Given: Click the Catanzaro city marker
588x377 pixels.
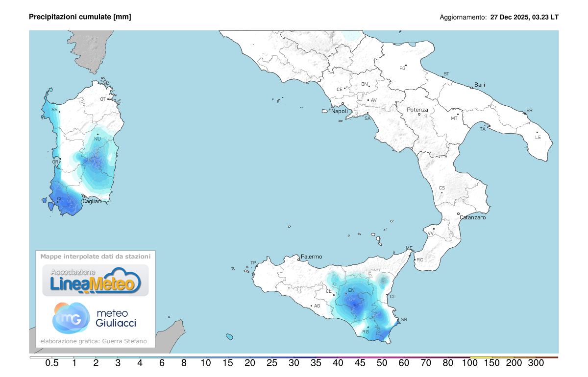Looking at the screenshot, I should 459,214.
